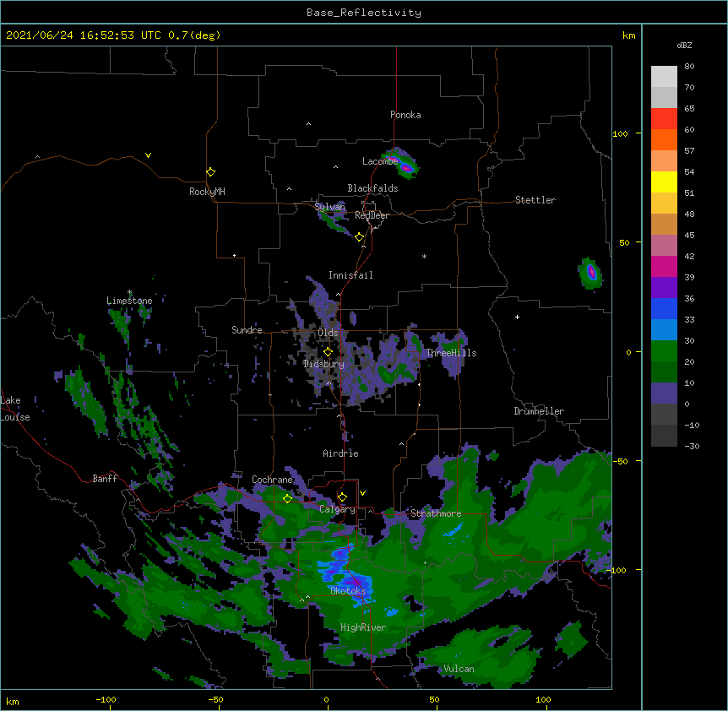Pick the dark blue swatch in dBZ legend

[x=664, y=308]
